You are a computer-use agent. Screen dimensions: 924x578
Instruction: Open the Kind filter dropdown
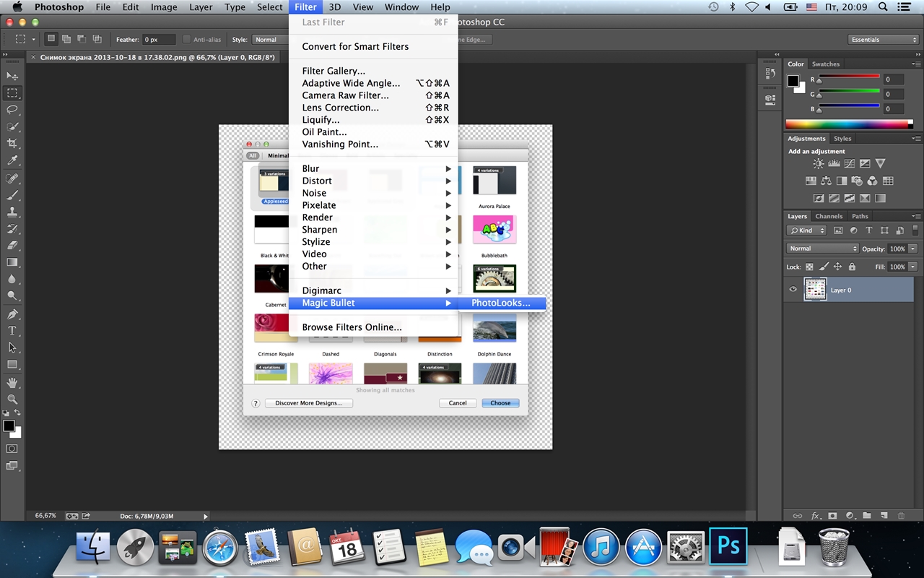coord(806,230)
